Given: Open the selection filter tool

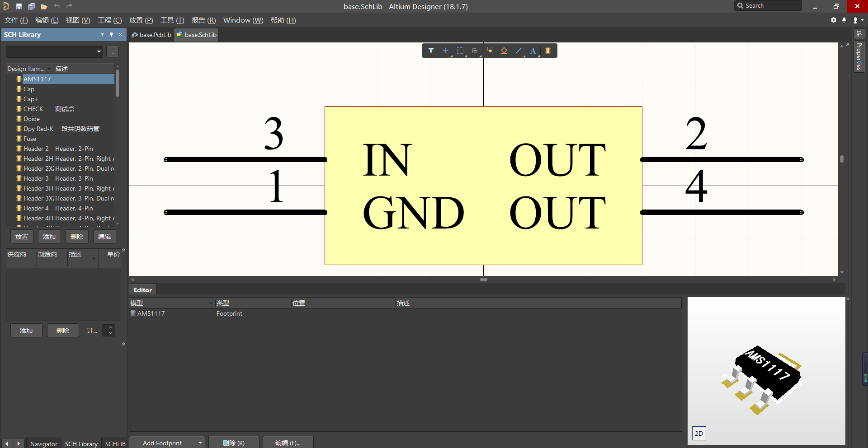Looking at the screenshot, I should (431, 51).
